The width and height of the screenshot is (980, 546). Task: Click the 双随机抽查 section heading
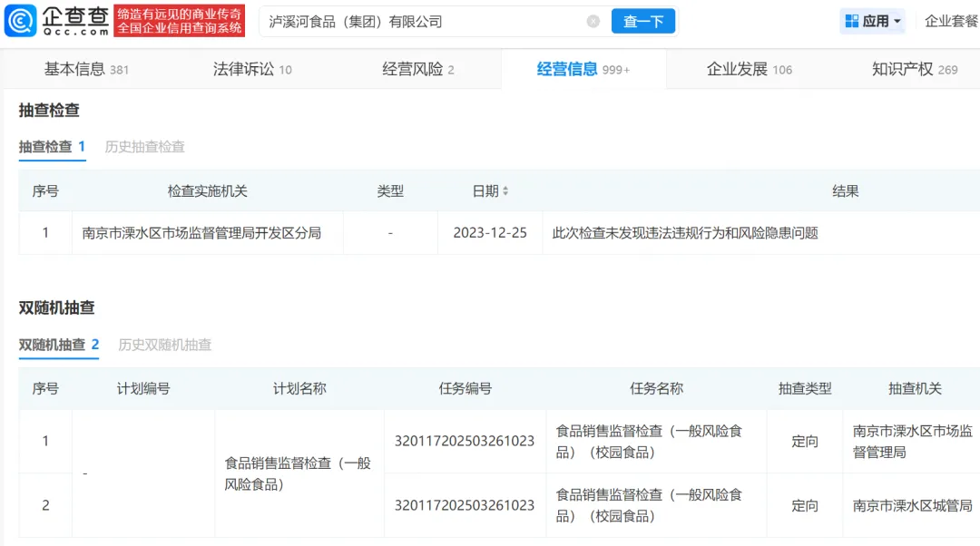tap(56, 308)
